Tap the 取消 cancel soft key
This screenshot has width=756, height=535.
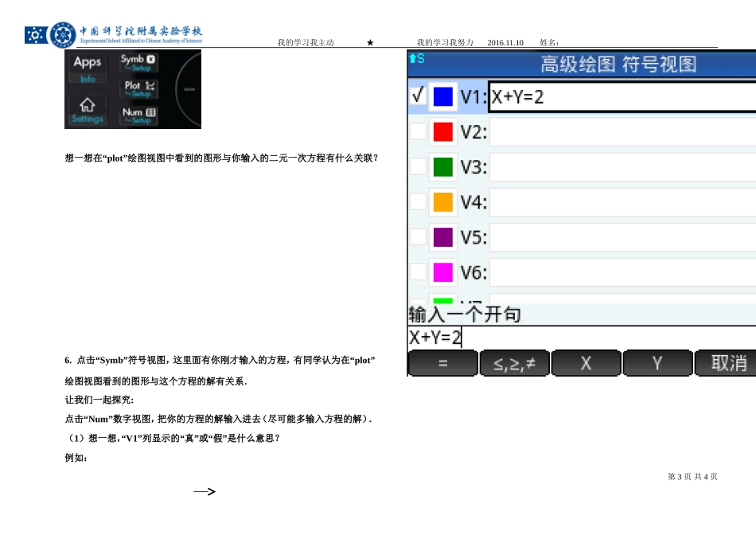tap(725, 363)
